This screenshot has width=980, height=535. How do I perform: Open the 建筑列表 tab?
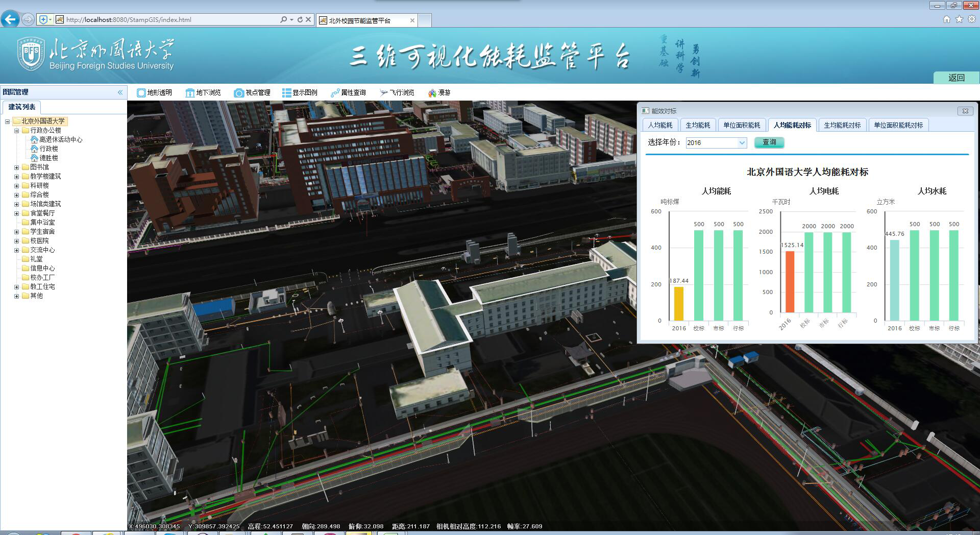coord(22,107)
